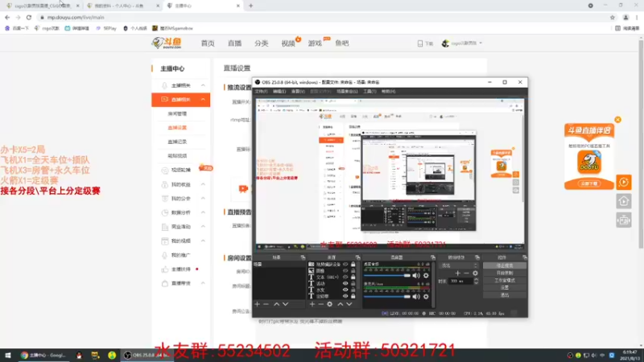Toggle lock on video capture device source
Viewport: 644px width, 362px height.
point(353,265)
